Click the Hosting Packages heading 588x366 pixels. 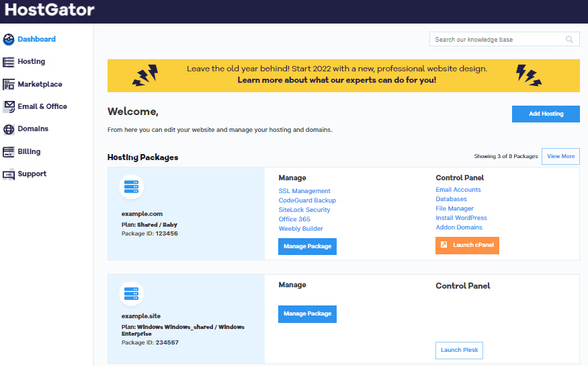[142, 157]
